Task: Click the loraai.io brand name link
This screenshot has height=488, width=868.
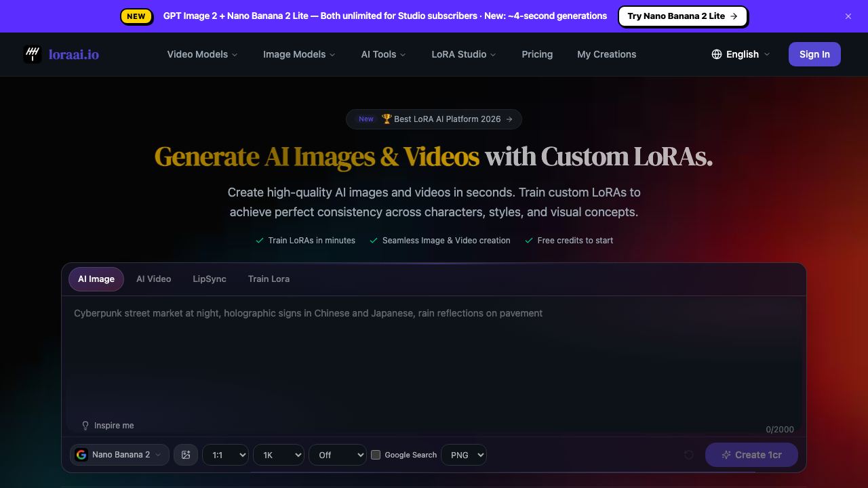Action: pos(74,54)
